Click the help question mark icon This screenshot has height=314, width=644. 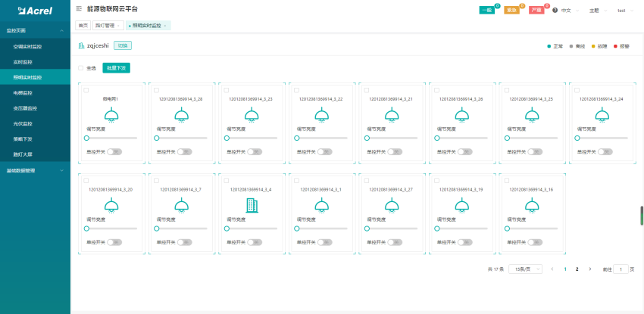click(x=555, y=10)
